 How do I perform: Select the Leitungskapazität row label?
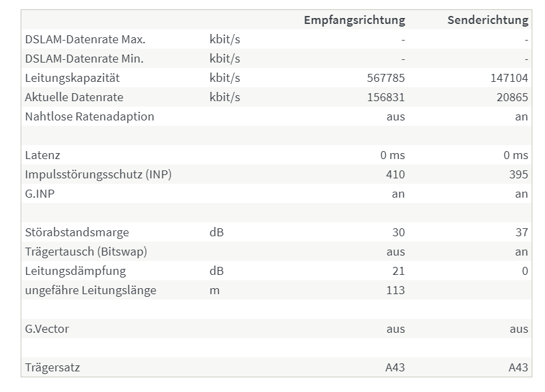tap(73, 78)
